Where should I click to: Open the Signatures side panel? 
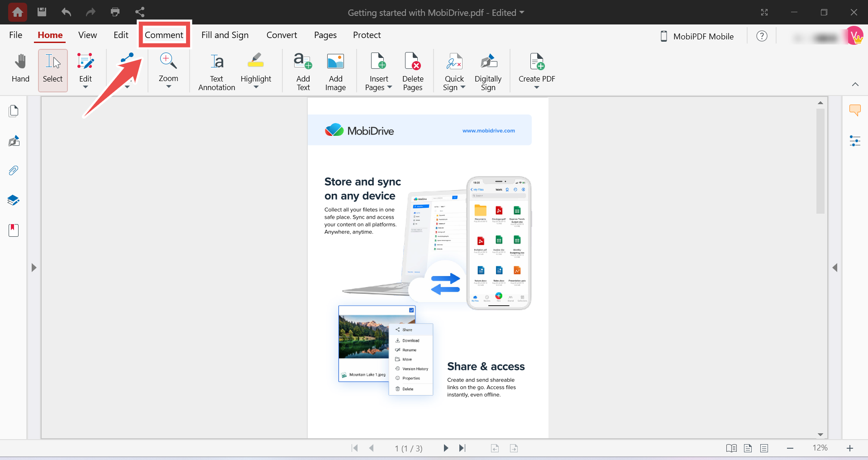point(14,141)
